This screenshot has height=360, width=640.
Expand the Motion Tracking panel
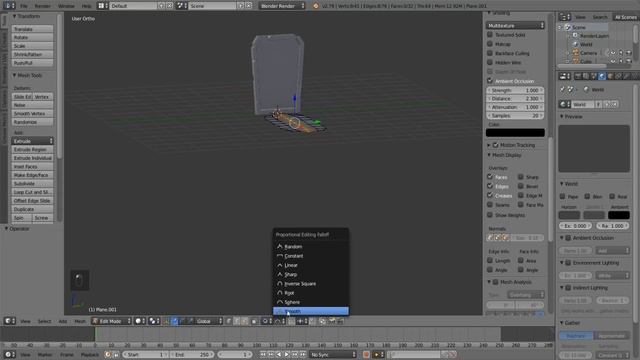click(x=489, y=145)
